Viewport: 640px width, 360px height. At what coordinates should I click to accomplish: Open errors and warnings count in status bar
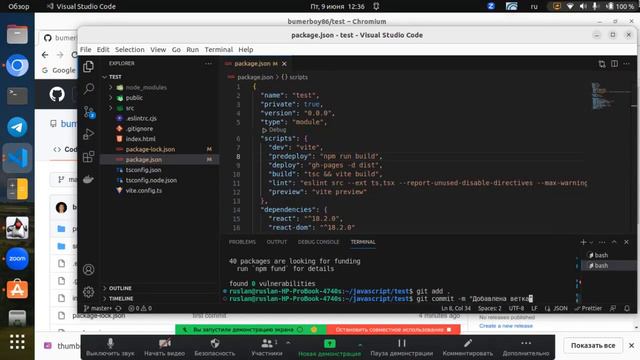[140, 308]
